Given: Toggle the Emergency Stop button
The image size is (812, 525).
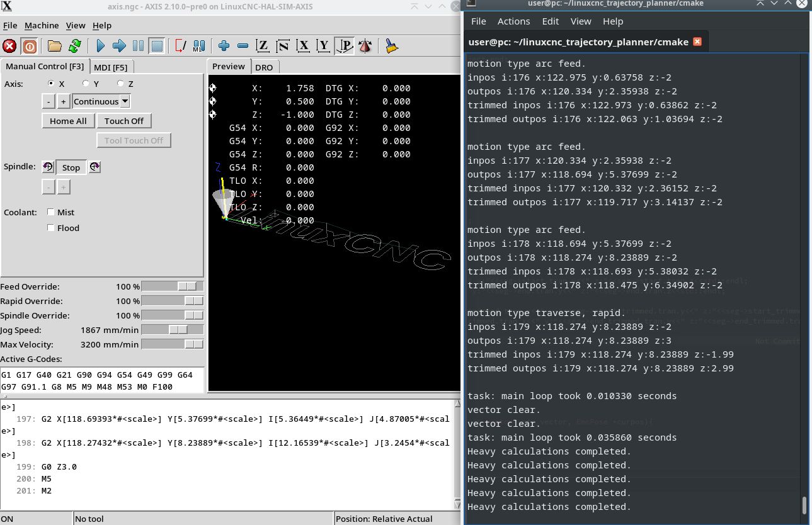Looking at the screenshot, I should (x=9, y=46).
